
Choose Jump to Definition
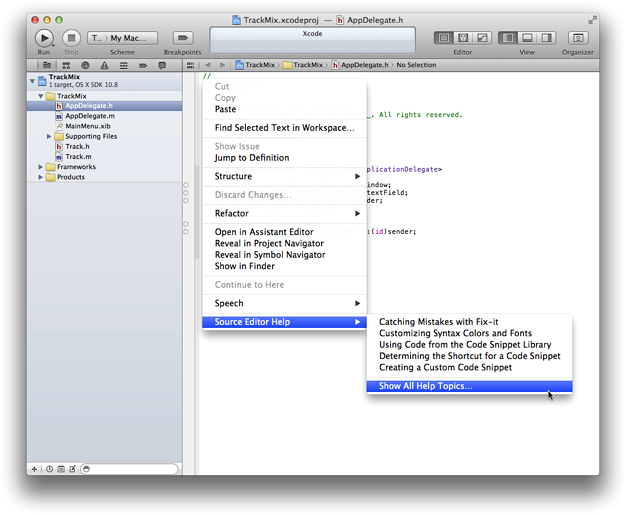(x=284, y=158)
